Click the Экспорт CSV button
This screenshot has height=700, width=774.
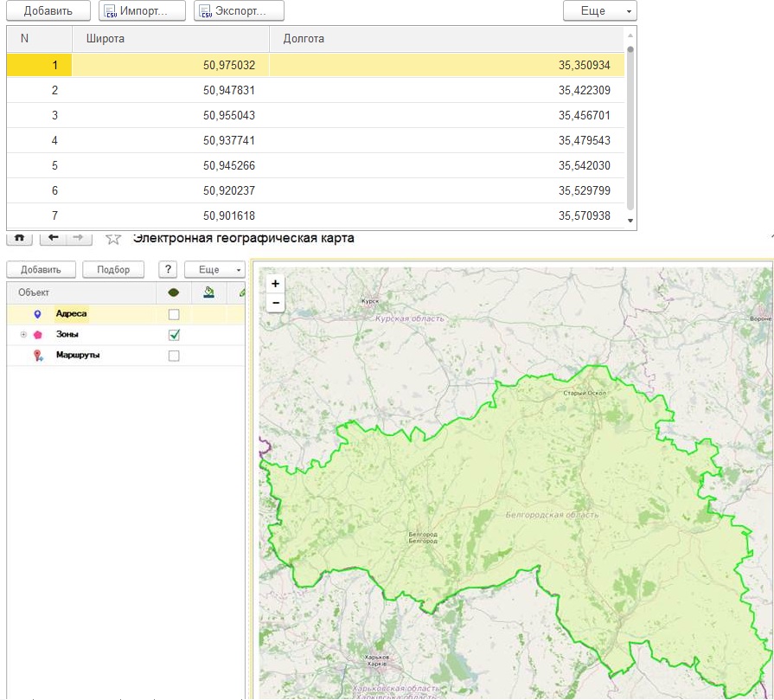tap(239, 11)
